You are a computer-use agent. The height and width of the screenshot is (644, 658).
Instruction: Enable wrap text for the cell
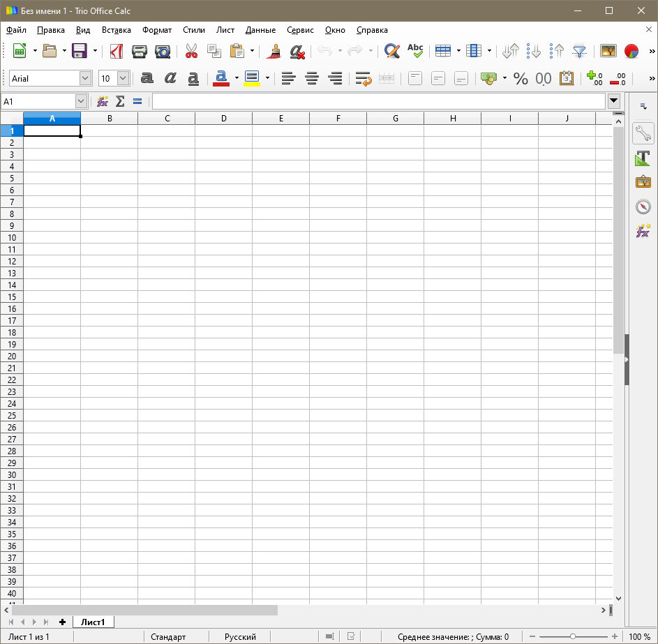[363, 78]
